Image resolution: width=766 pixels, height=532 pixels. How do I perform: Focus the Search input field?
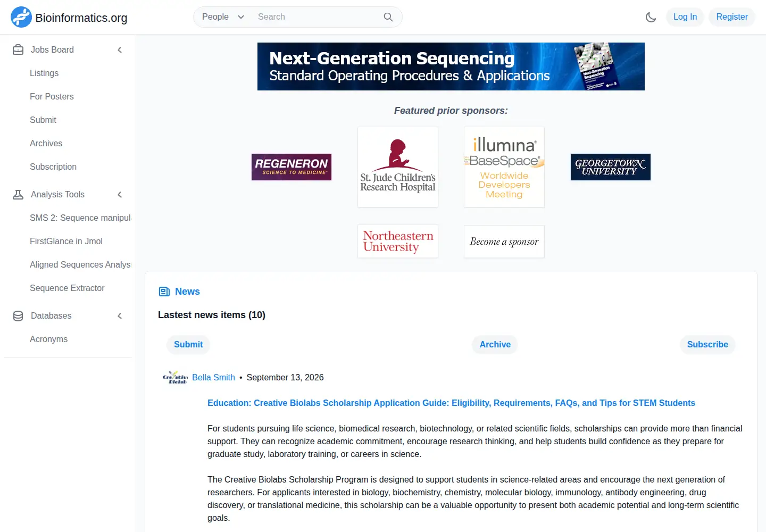point(317,17)
